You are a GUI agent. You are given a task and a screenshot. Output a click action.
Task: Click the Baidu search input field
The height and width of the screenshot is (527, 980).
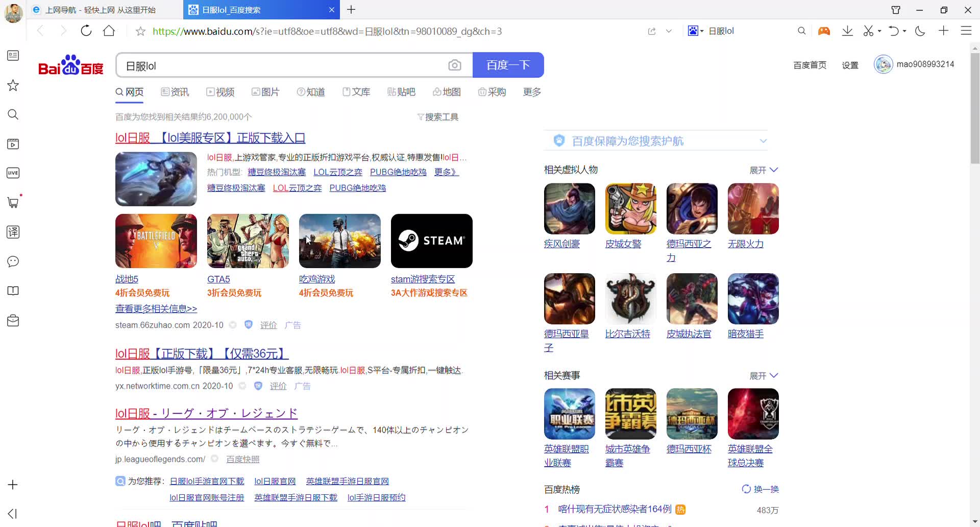[281, 65]
